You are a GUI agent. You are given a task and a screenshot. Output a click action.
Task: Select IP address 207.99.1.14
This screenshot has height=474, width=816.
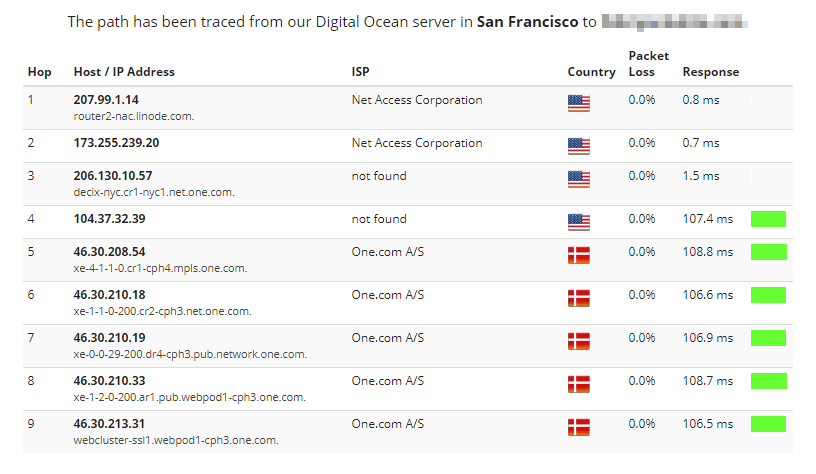[x=106, y=100]
